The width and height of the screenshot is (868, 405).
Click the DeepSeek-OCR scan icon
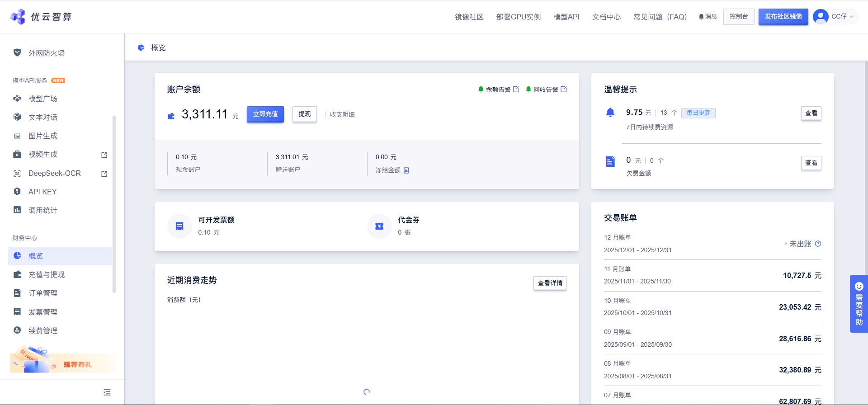point(17,173)
